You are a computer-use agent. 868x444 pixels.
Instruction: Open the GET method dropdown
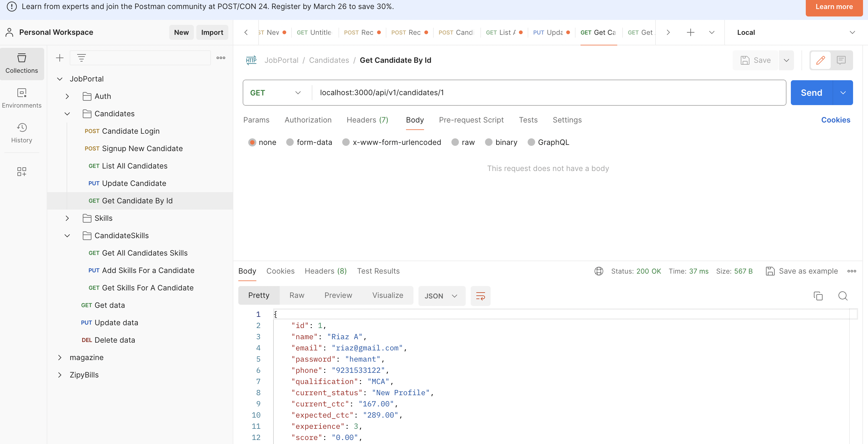pyautogui.click(x=275, y=93)
